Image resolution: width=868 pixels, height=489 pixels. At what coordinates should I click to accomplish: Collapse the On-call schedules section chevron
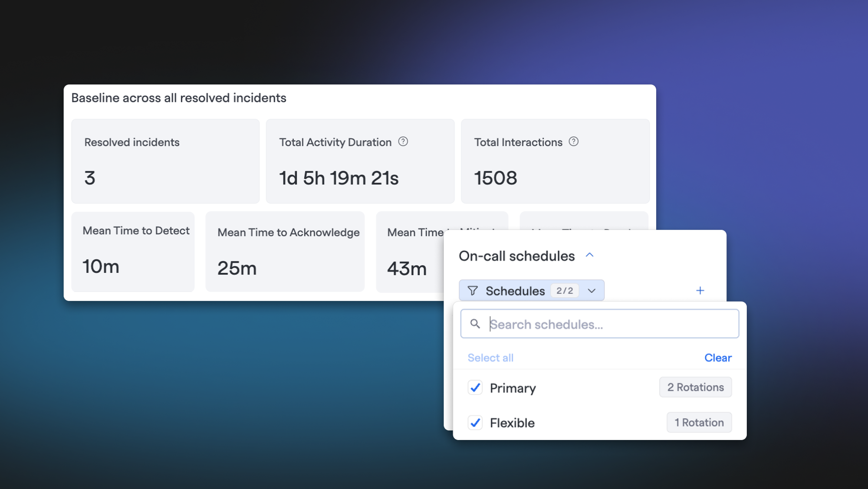589,255
